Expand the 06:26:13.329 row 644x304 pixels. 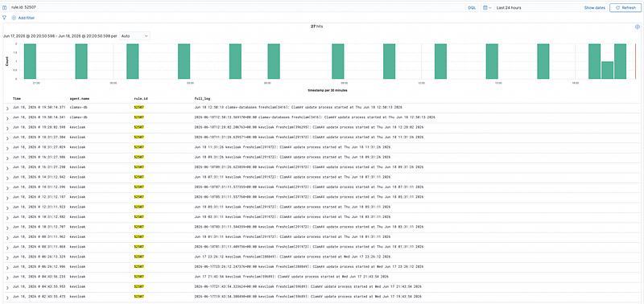[x=7, y=257]
